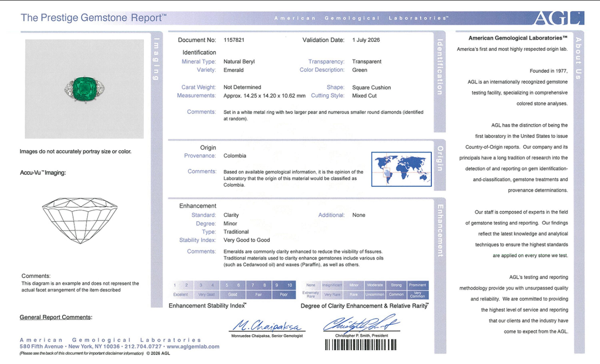Viewport: 600px width, 364px height.
Task: Click the American Gemological Laboratories sidebar heading
Action: click(518, 38)
